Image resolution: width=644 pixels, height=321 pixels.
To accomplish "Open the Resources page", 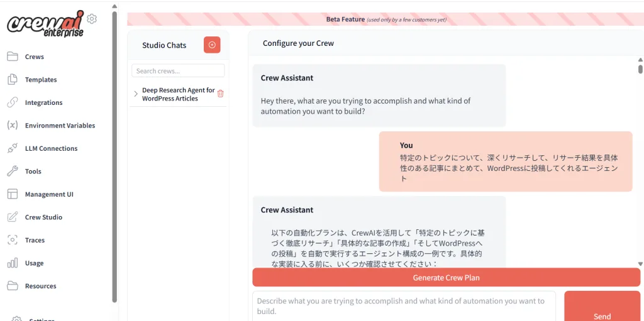I will point(41,286).
